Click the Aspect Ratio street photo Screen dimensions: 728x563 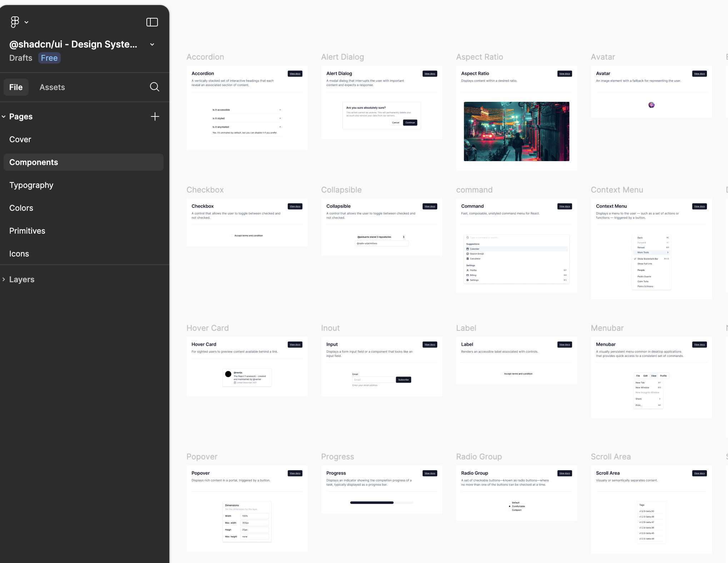[x=516, y=131]
